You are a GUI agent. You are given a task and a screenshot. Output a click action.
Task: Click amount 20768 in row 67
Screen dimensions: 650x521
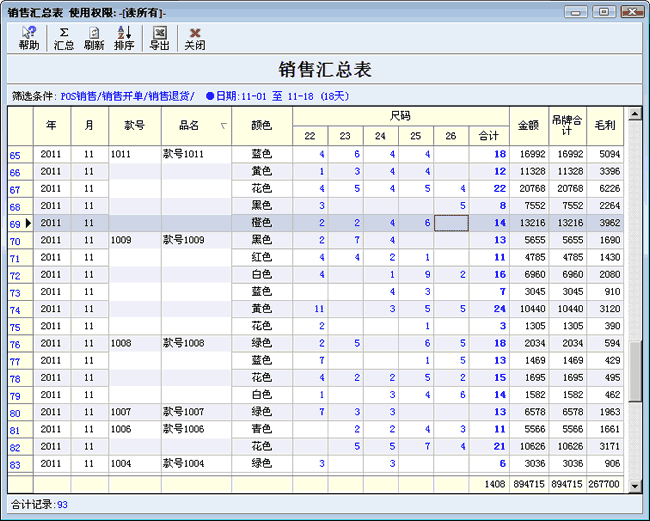pos(529,189)
